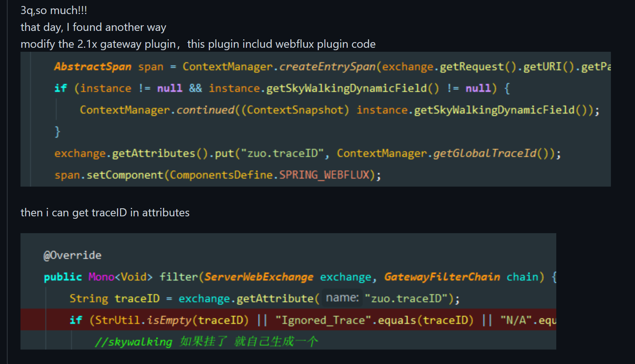
Task: Click the "@Override" annotation
Action: (72, 255)
